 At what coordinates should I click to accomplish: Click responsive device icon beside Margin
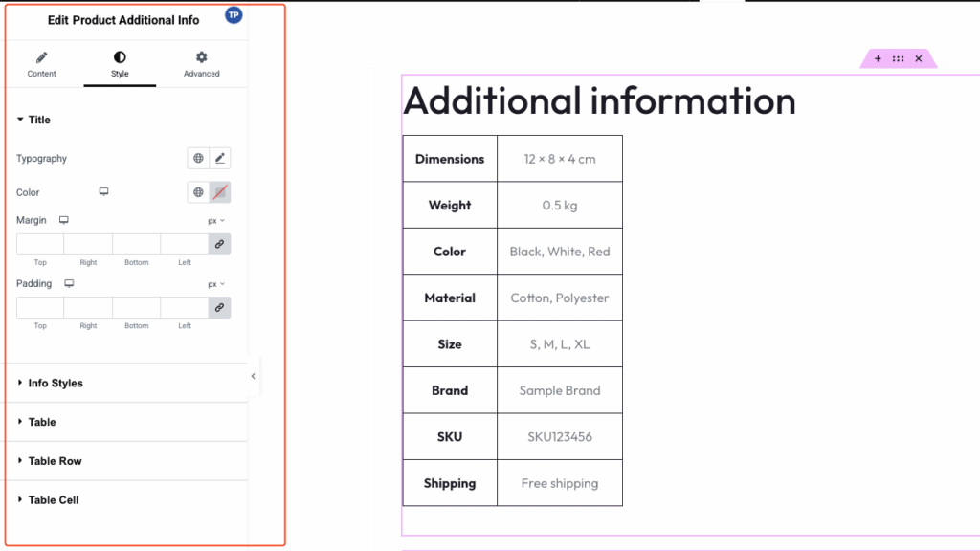point(64,220)
